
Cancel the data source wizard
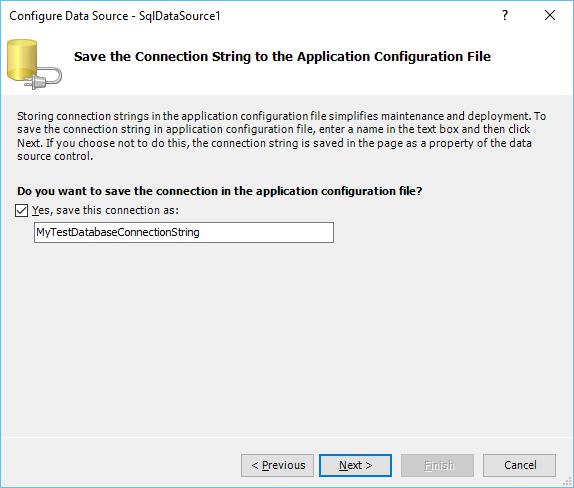pos(519,465)
